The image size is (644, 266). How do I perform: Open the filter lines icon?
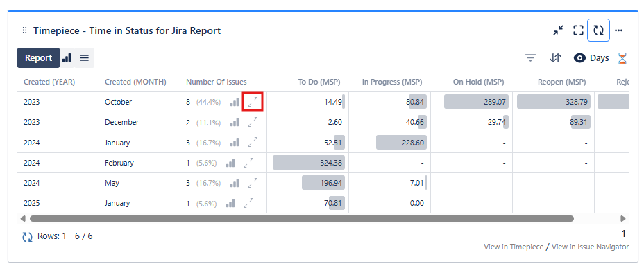click(531, 58)
